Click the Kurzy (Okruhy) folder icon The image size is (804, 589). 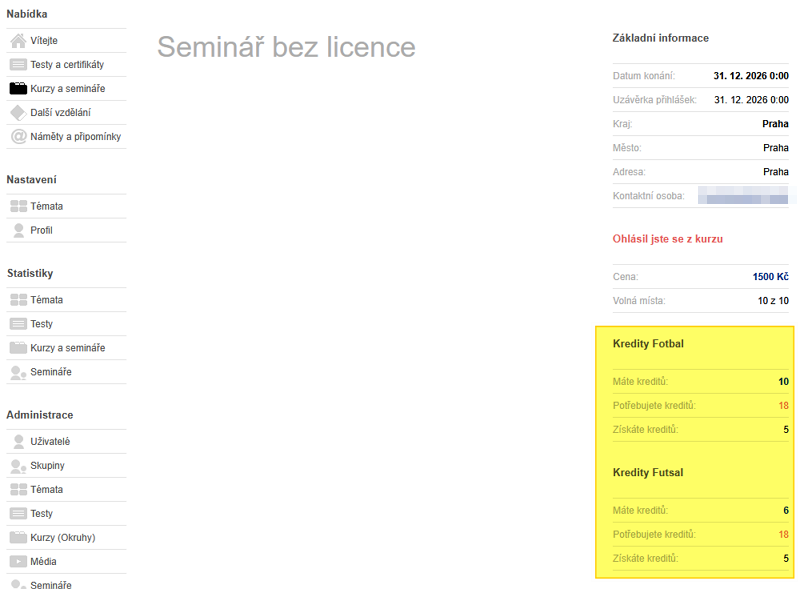pyautogui.click(x=18, y=538)
